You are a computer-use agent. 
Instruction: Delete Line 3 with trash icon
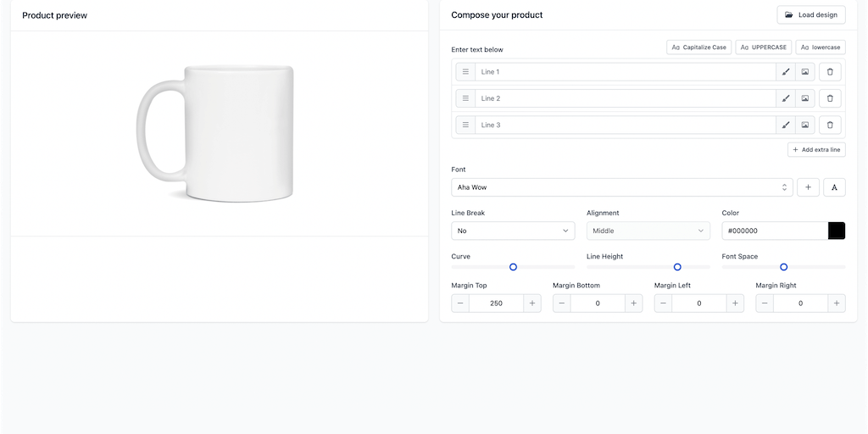[x=830, y=125]
